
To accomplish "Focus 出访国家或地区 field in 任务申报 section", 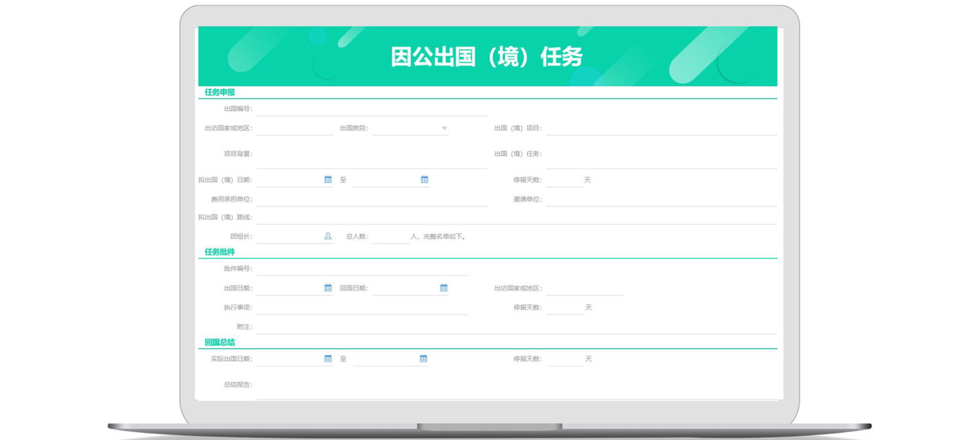I will click(x=294, y=128).
